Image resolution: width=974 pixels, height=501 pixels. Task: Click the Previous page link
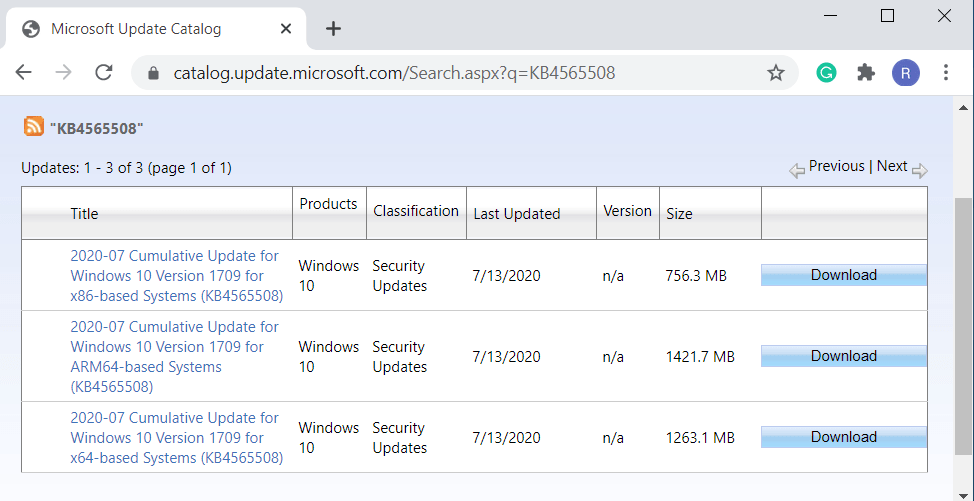coord(836,166)
